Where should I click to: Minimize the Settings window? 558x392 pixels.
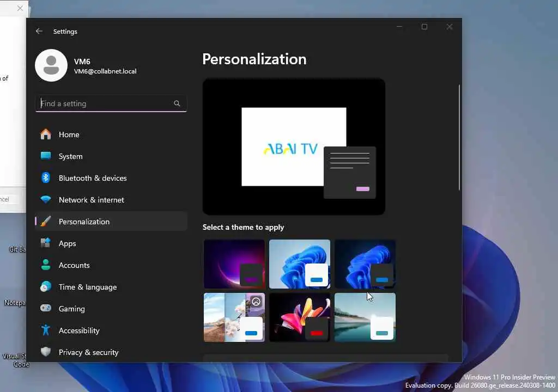(399, 27)
